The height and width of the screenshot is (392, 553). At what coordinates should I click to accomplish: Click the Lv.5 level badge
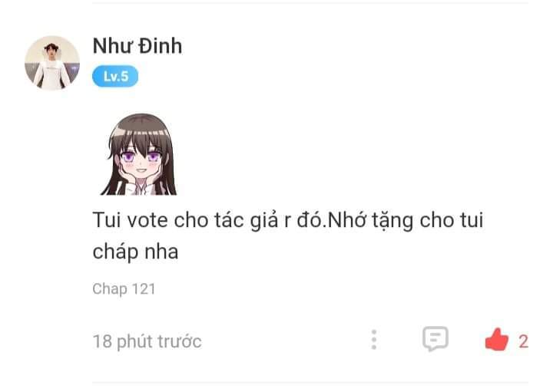tap(115, 76)
